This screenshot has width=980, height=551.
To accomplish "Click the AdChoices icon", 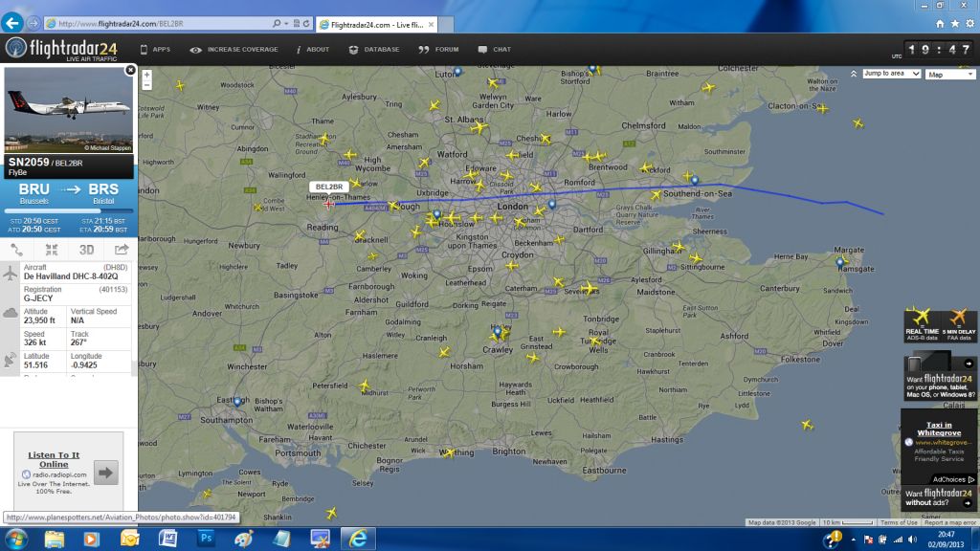I will pyautogui.click(x=971, y=480).
